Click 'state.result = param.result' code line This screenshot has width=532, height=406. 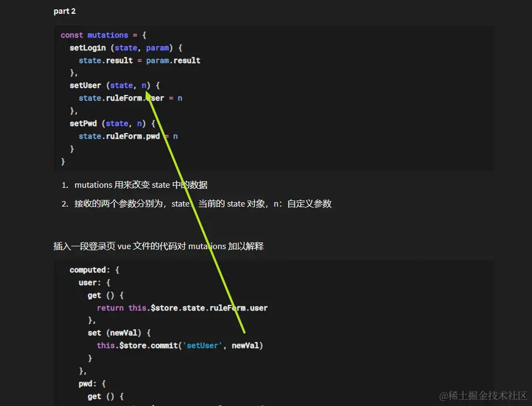140,60
